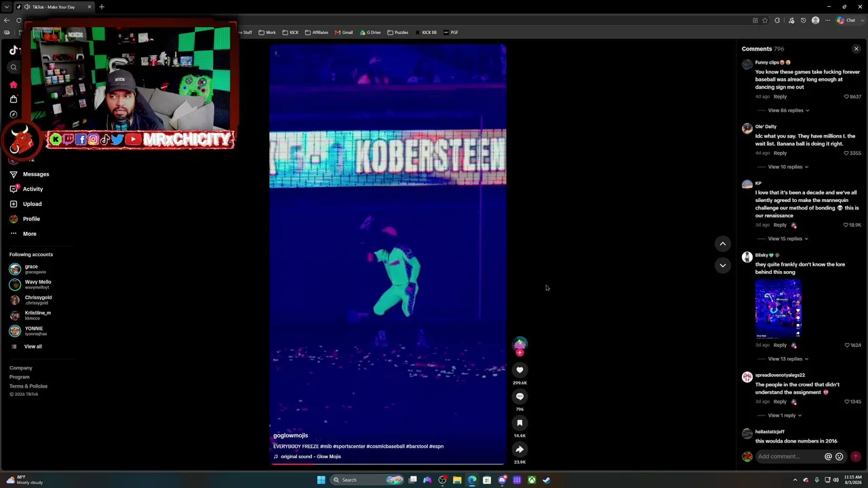
Task: Expand View 15 replies
Action: [x=788, y=239]
